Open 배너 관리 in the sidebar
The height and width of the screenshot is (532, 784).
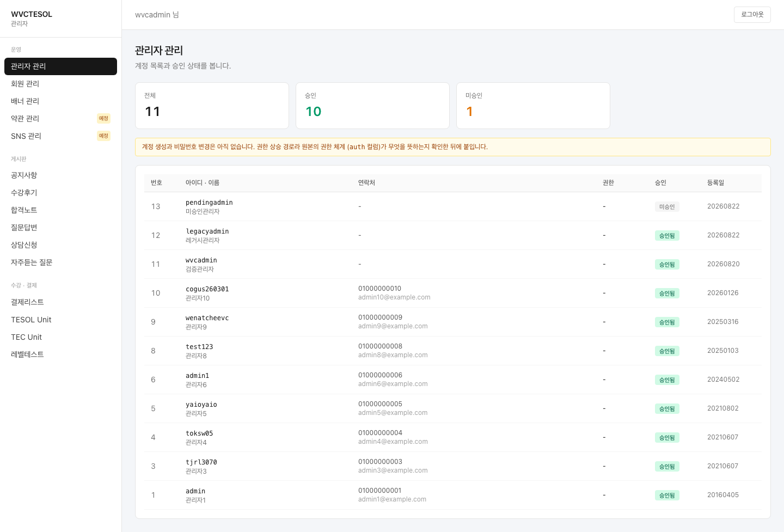[x=60, y=101]
